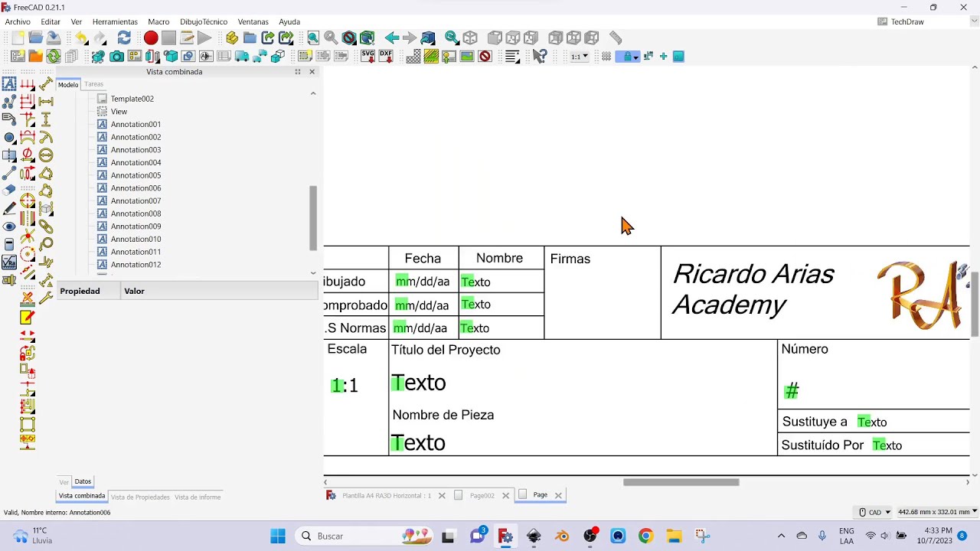Click the edit macros notepad icon
980x551 pixels.
pyautogui.click(x=187, y=37)
